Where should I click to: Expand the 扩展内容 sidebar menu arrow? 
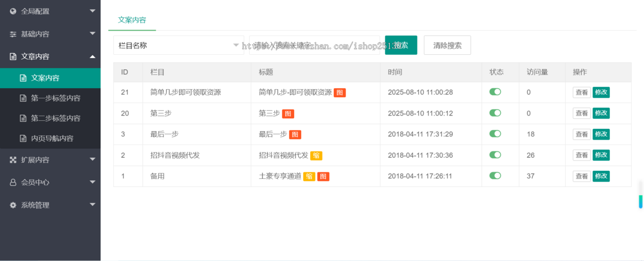coord(92,159)
